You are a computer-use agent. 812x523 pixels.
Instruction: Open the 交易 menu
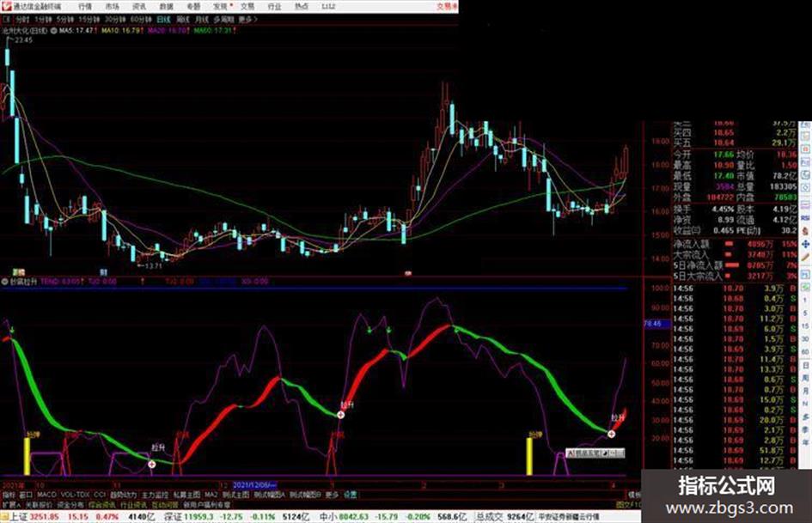click(x=247, y=7)
